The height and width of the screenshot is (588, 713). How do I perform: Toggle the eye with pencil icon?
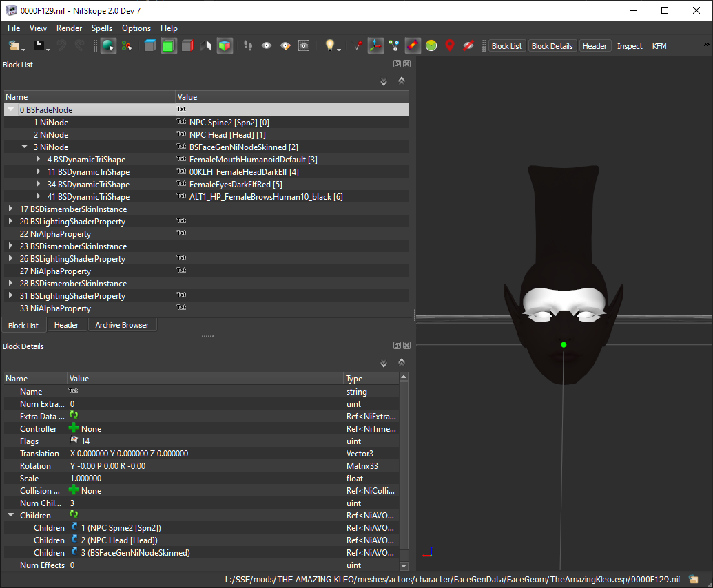tap(285, 46)
